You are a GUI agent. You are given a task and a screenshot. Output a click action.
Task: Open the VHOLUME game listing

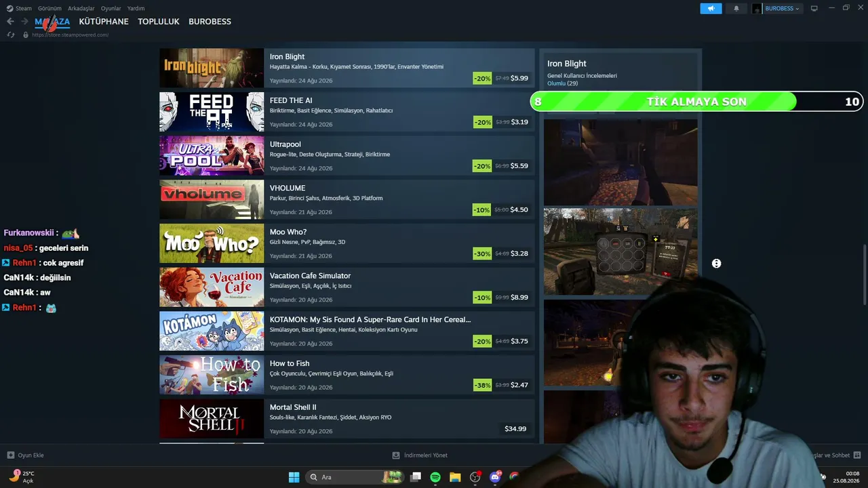347,199
